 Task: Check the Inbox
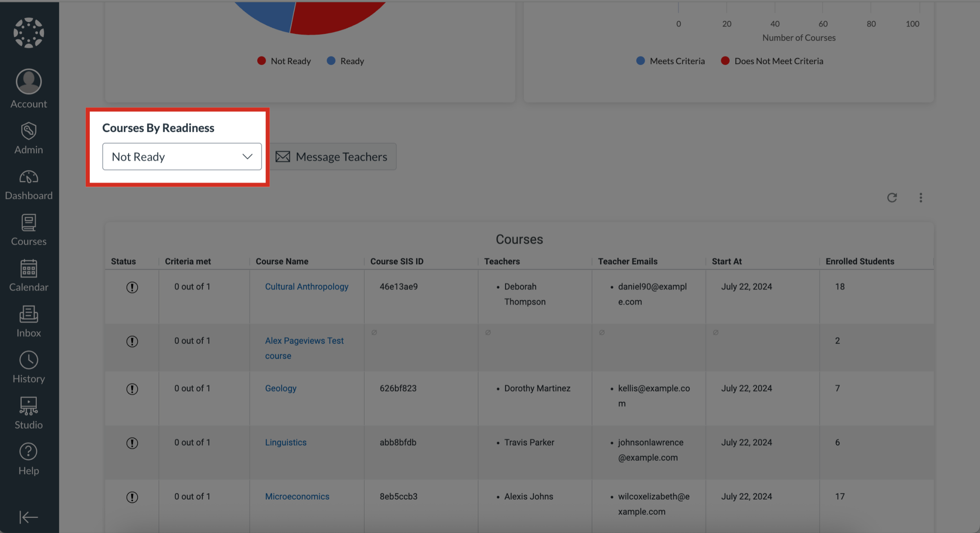(x=28, y=321)
